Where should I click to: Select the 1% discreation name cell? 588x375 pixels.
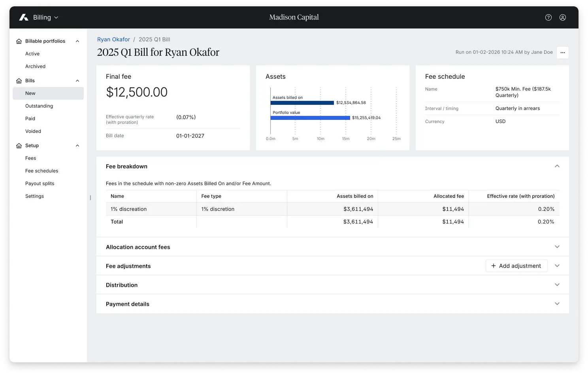pyautogui.click(x=151, y=209)
